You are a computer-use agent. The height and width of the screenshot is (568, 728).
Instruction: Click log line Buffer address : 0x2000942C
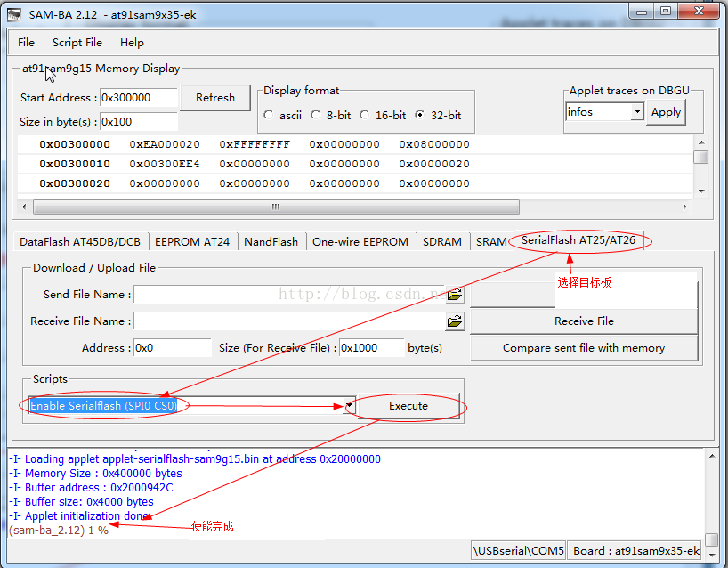point(91,488)
